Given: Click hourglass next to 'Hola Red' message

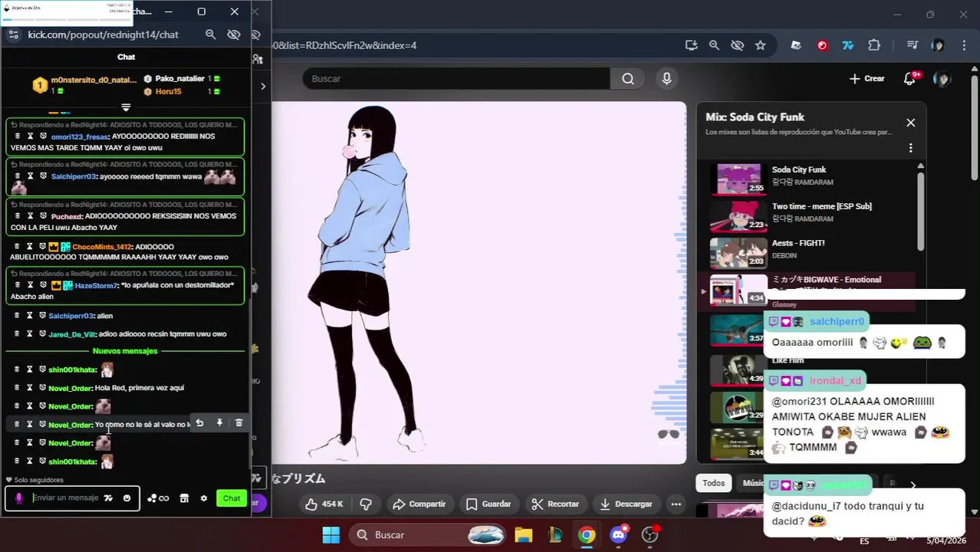Looking at the screenshot, I should click(x=30, y=387).
